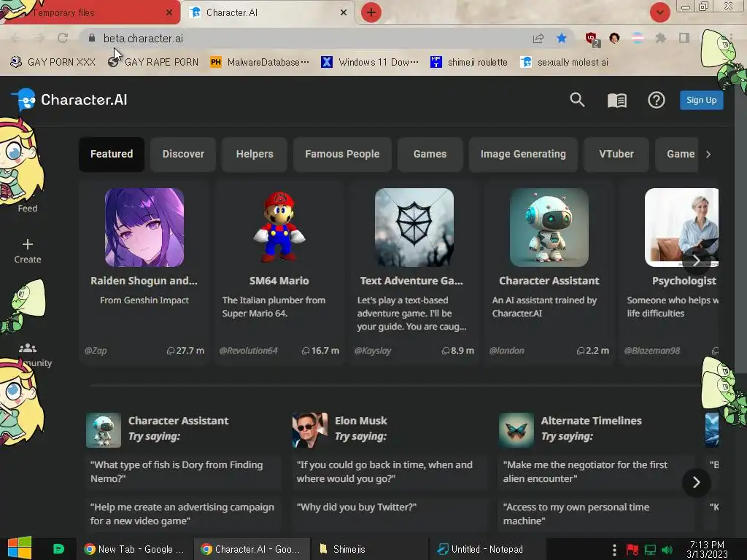
Task: Open the SM64 Mario character image
Action: (x=279, y=227)
